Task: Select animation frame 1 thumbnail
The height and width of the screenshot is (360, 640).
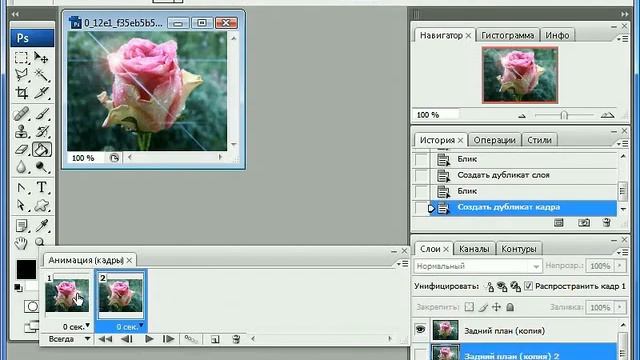Action: [x=67, y=296]
